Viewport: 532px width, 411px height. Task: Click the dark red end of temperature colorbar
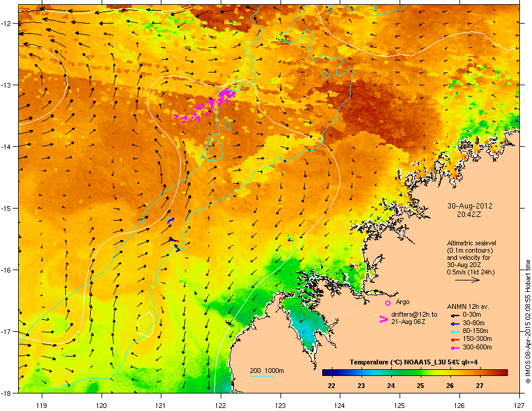tap(502, 373)
